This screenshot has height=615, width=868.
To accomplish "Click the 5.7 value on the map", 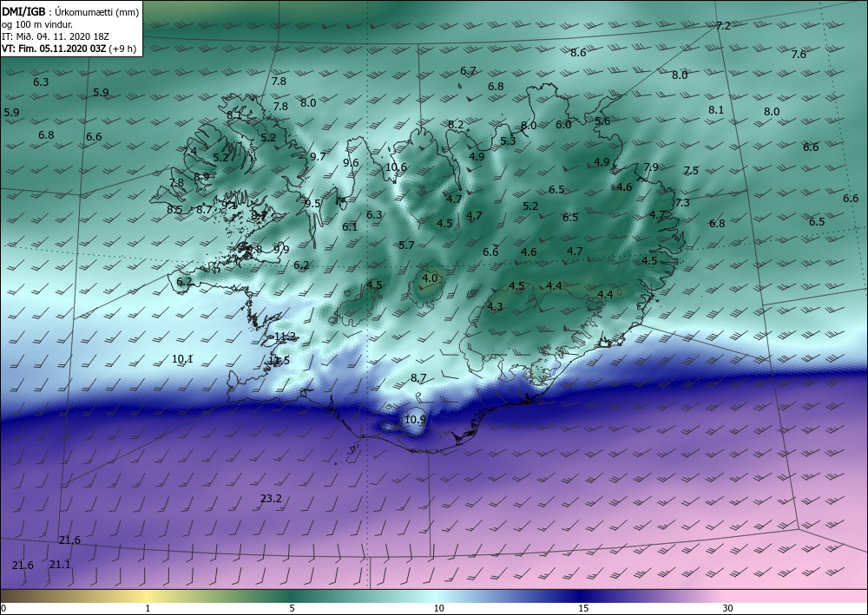I will point(406,245).
